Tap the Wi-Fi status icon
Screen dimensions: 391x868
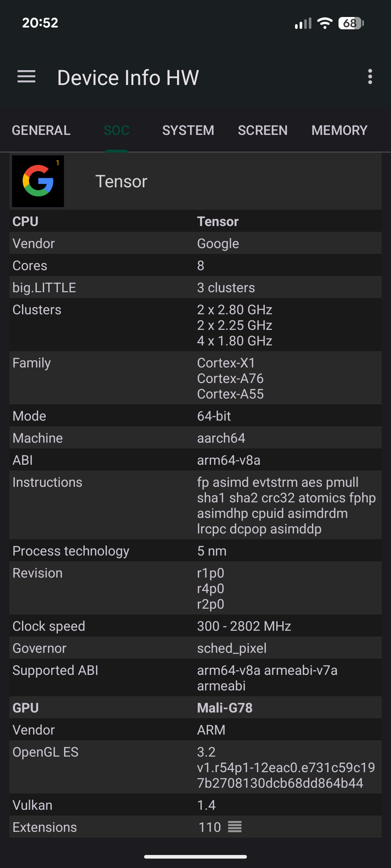(325, 23)
